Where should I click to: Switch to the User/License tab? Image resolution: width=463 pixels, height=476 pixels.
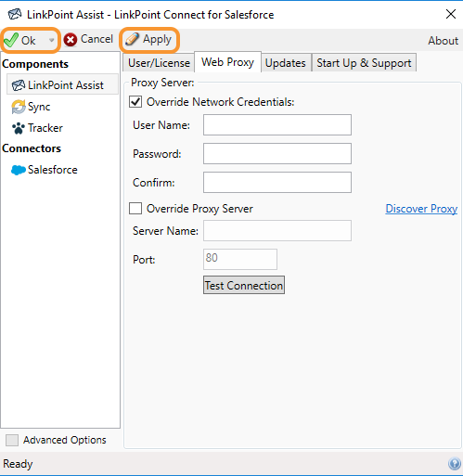tap(159, 63)
